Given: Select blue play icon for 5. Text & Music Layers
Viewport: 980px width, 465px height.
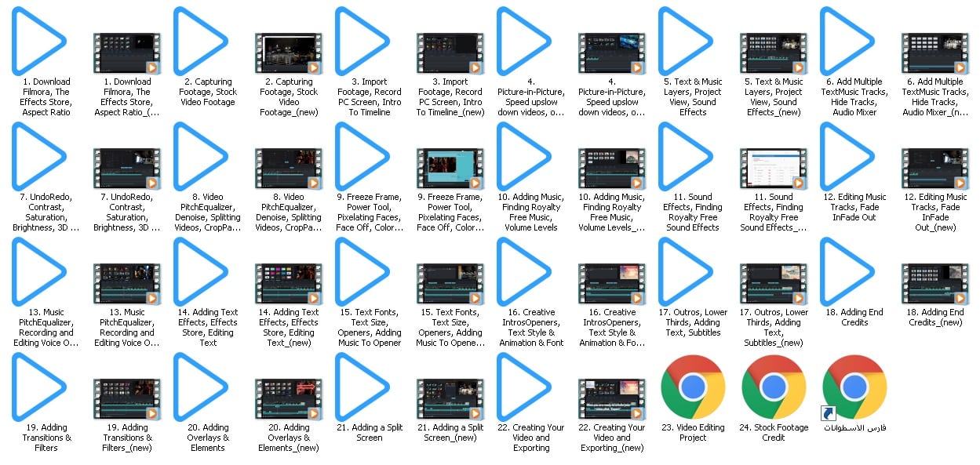Looking at the screenshot, I should point(686,41).
